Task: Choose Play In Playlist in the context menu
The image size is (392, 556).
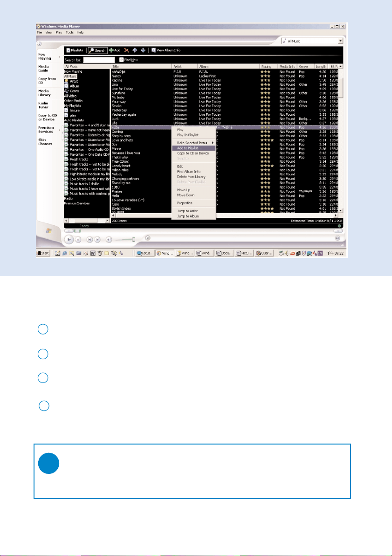Action: click(x=194, y=135)
